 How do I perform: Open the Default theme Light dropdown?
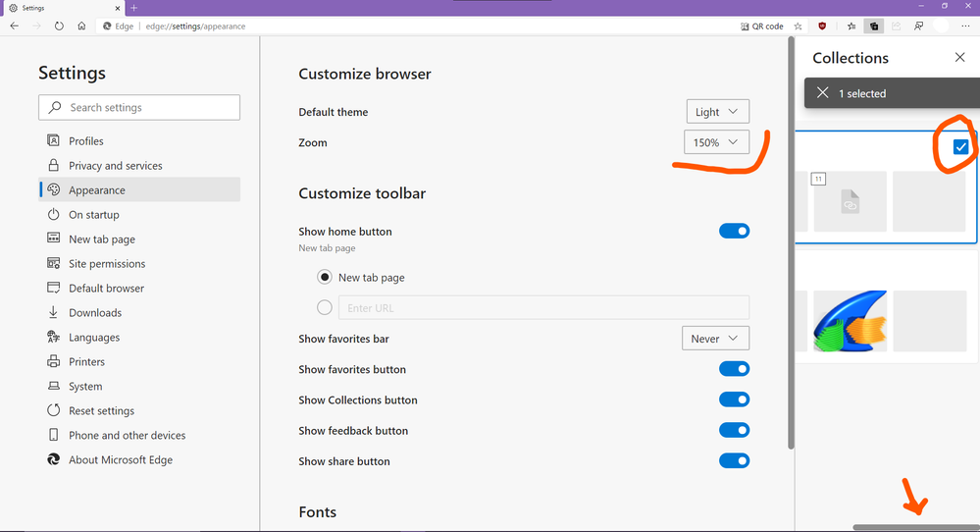[717, 112]
